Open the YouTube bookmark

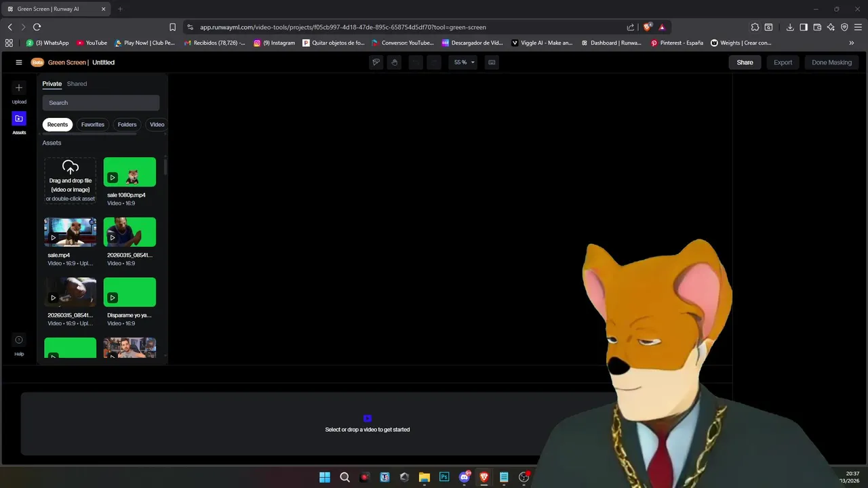tap(92, 43)
